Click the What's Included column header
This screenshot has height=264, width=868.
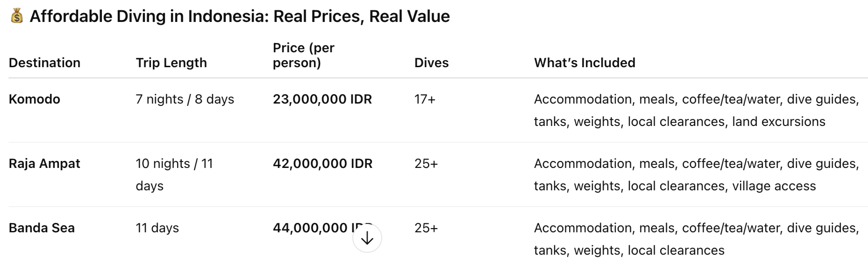(x=584, y=63)
